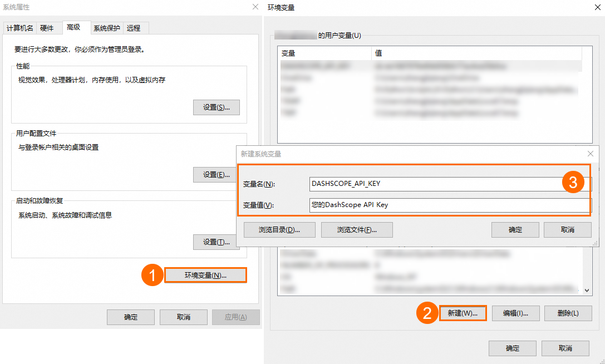
Task: Cancel the 新建系统变量 dialog
Action: point(568,230)
